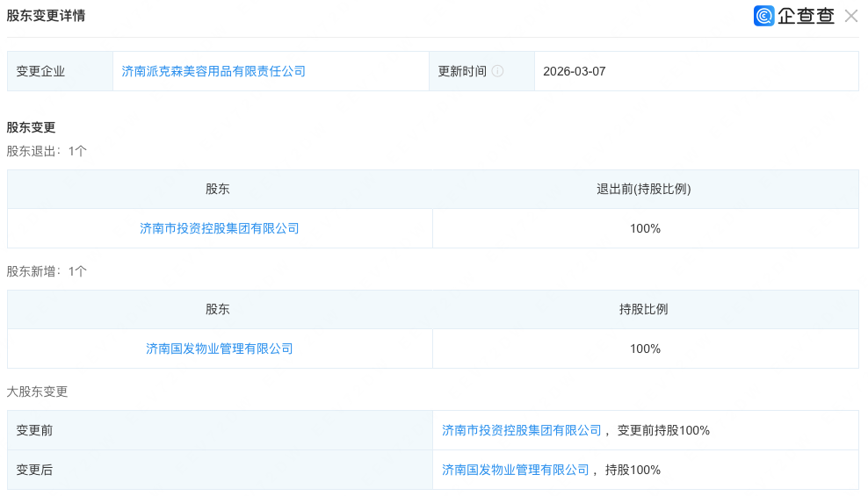
Task: Click the 股东 header in the 股东退出 table
Action: click(218, 189)
